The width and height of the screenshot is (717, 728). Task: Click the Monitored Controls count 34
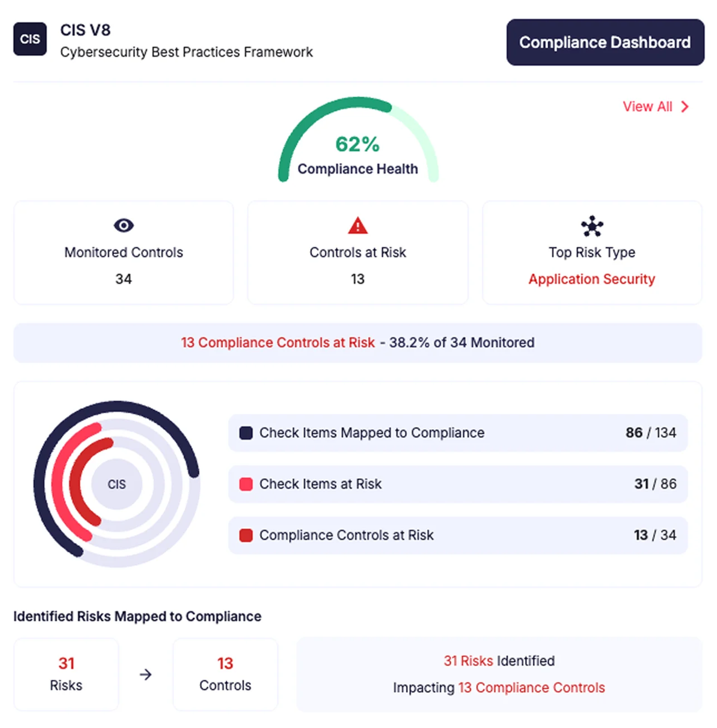click(124, 279)
